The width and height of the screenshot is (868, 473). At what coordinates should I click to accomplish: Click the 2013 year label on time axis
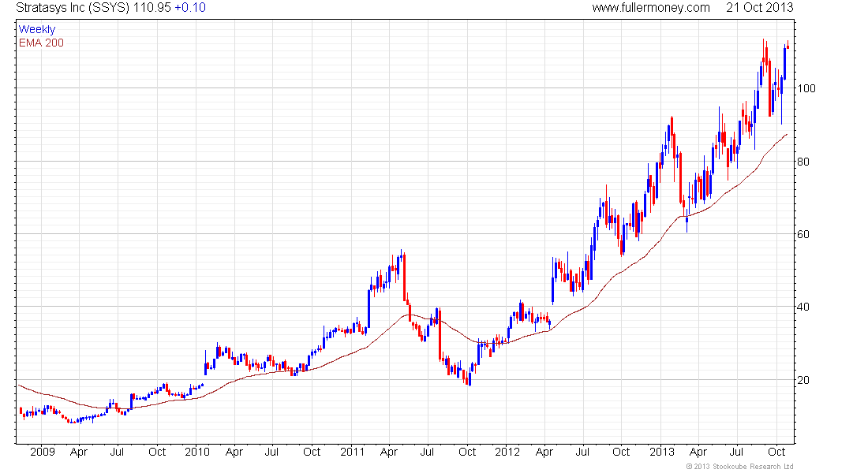point(661,452)
